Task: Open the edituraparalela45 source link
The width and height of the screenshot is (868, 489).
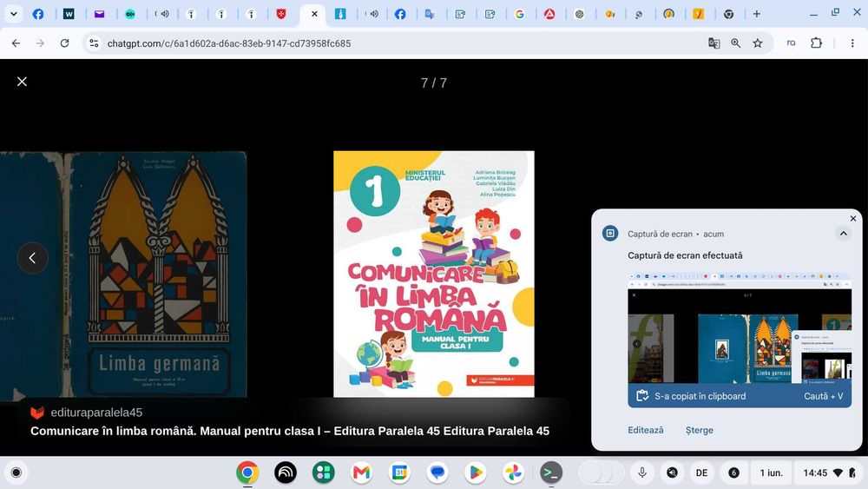Action: [86, 413]
